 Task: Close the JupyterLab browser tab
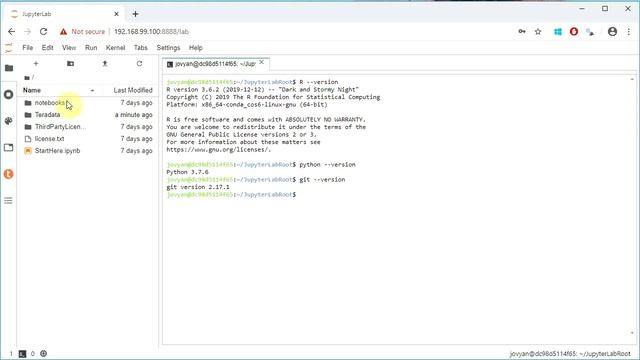pos(116,14)
